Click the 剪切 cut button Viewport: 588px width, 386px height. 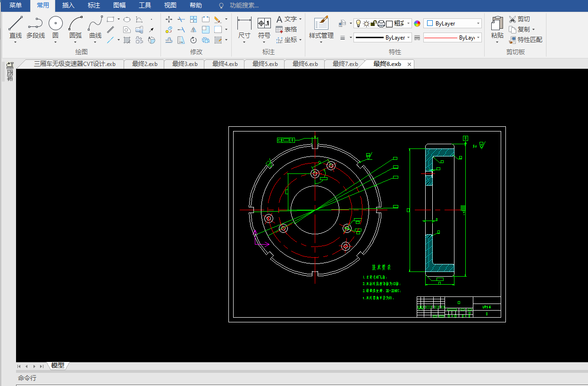tap(519, 19)
